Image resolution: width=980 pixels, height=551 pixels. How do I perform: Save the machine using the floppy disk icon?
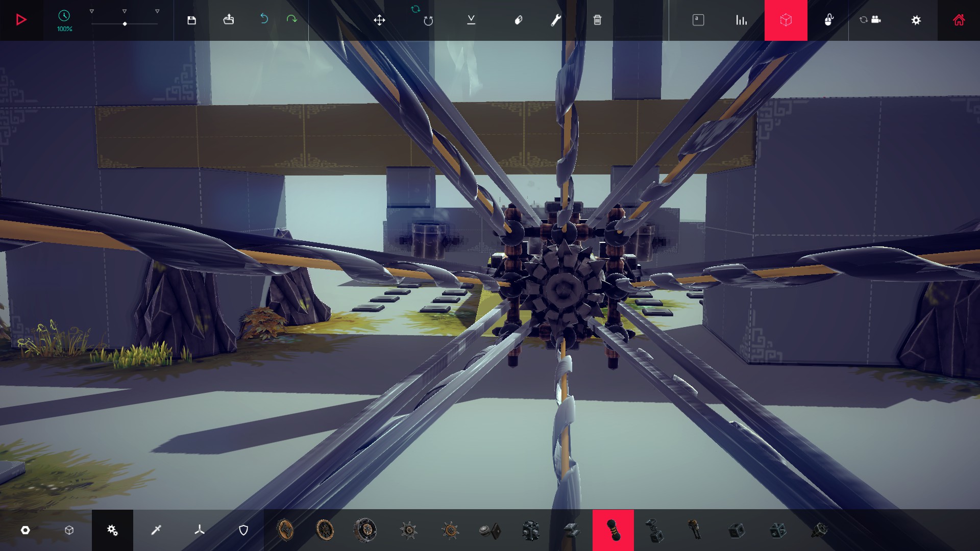(191, 20)
